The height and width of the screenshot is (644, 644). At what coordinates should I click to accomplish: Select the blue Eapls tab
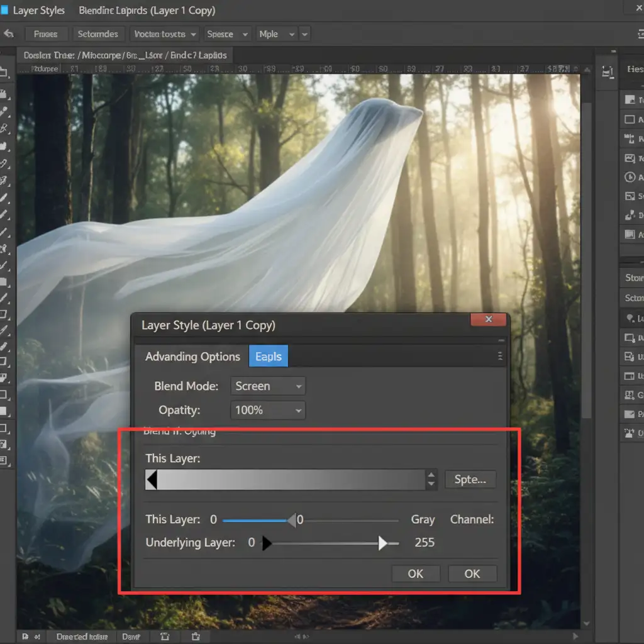pyautogui.click(x=269, y=357)
